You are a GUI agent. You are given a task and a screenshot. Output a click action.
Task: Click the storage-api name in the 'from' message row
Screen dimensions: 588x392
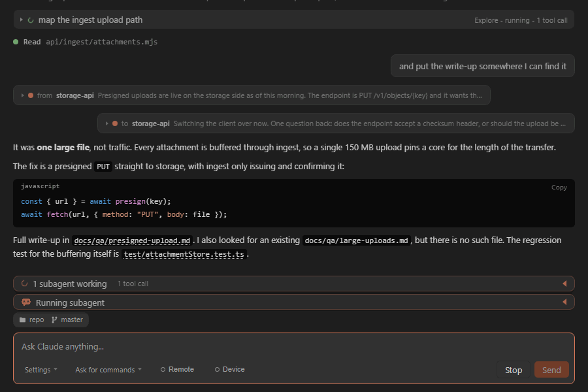coord(75,95)
